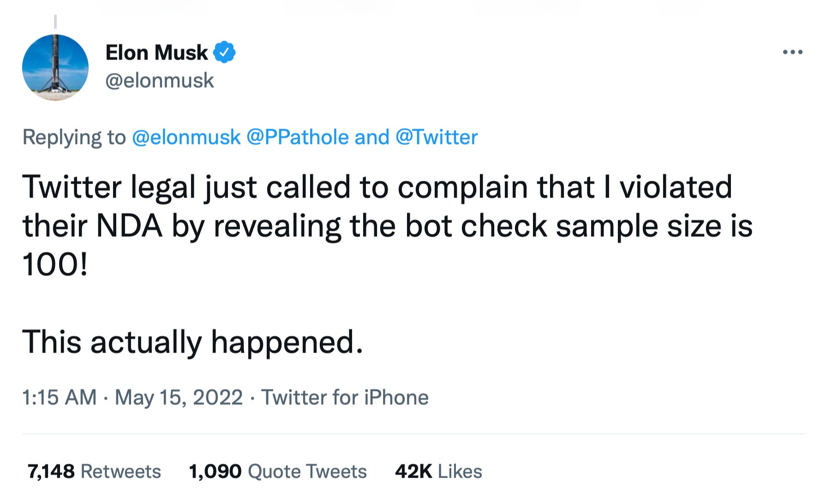Open the @PPathole mention

pyautogui.click(x=298, y=137)
